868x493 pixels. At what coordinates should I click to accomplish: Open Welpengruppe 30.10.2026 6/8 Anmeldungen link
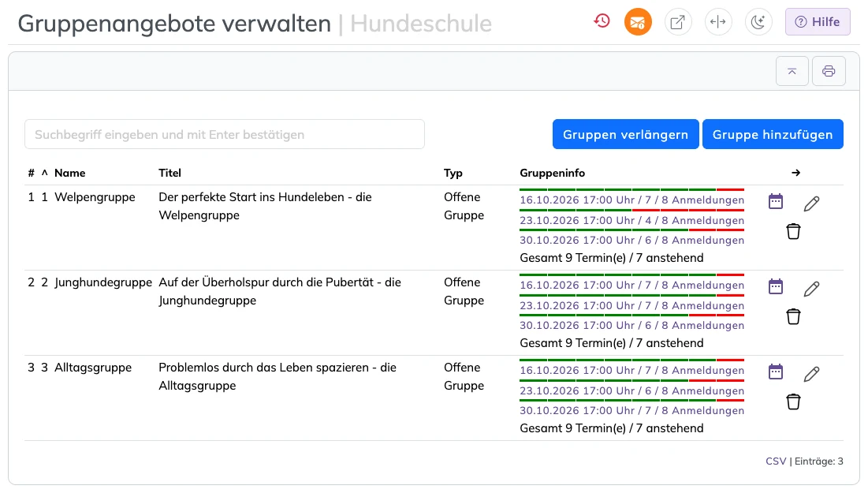[631, 241]
